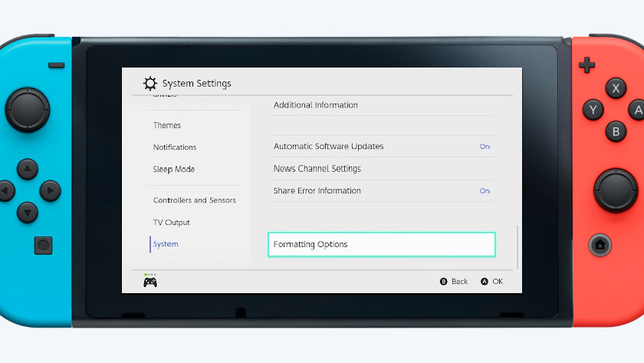The height and width of the screenshot is (363, 644).
Task: Select Themes in the sidebar
Action: pos(167,125)
